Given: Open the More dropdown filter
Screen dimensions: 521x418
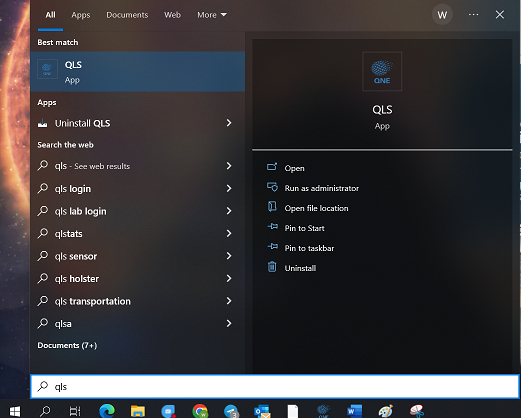Looking at the screenshot, I should pyautogui.click(x=212, y=15).
